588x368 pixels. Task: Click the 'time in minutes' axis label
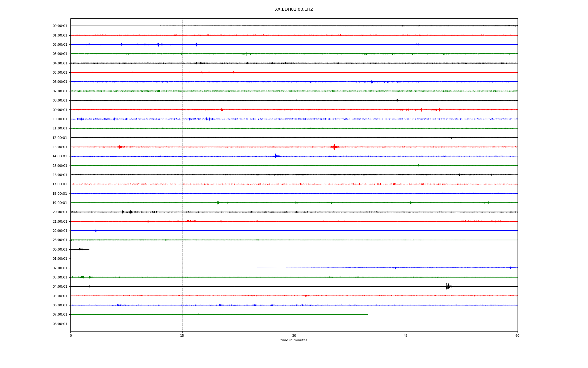pos(294,340)
